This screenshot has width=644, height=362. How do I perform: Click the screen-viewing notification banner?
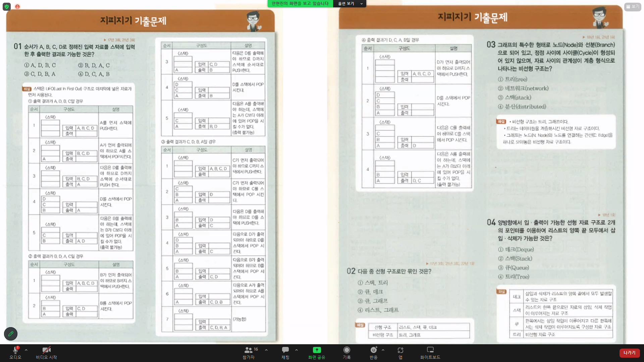[x=300, y=3]
